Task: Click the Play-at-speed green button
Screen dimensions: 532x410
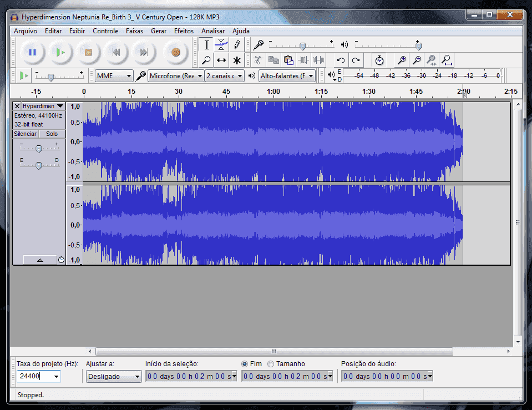Action: coord(24,75)
